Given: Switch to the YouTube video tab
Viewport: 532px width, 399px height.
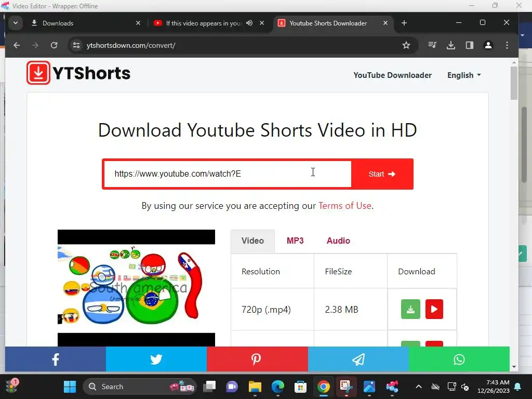Looking at the screenshot, I should pos(204,23).
